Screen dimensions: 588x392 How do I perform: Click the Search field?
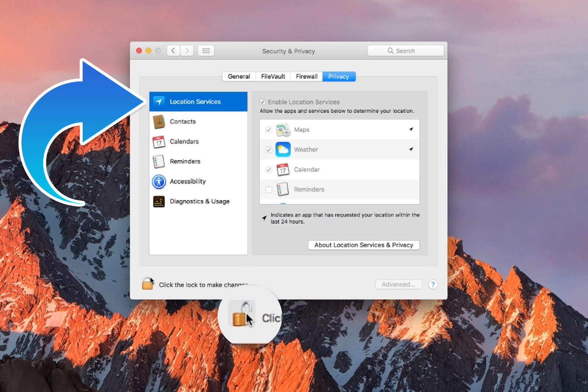(405, 51)
